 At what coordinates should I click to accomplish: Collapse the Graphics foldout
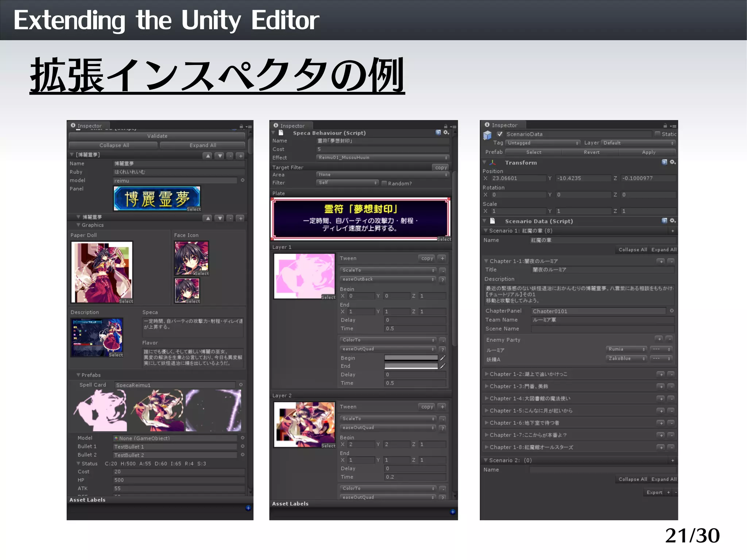(x=78, y=225)
